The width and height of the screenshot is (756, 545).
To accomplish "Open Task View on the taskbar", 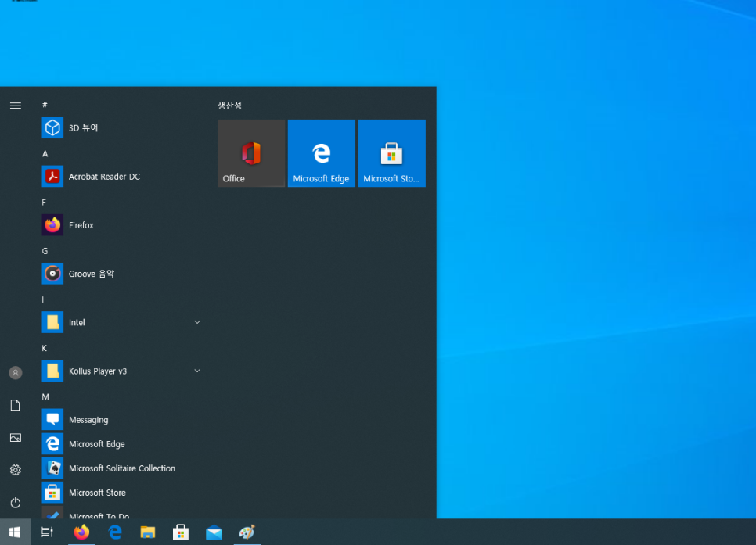I will (47, 532).
